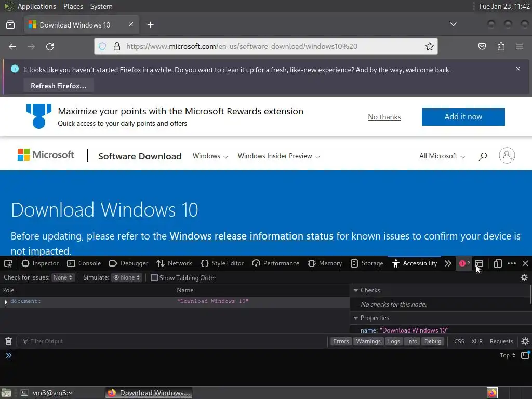Screen dimensions: 532x399
Task: Collapse the Checks section
Action: point(355,290)
